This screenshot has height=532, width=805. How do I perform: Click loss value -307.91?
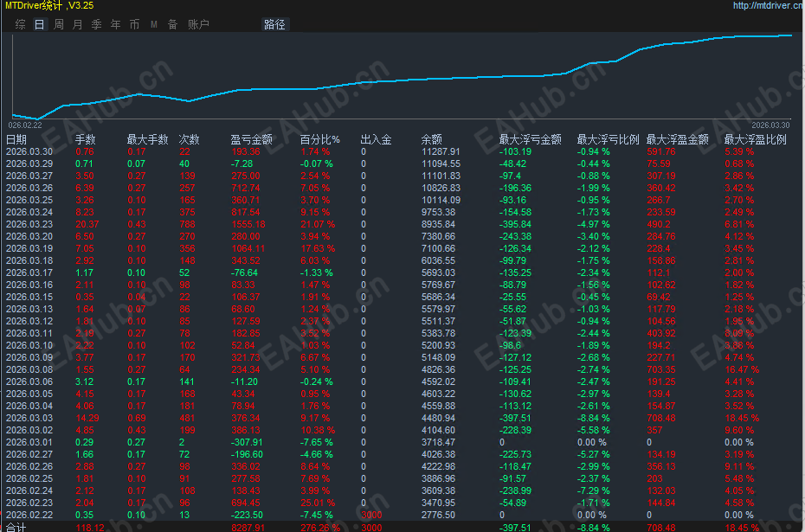click(247, 442)
